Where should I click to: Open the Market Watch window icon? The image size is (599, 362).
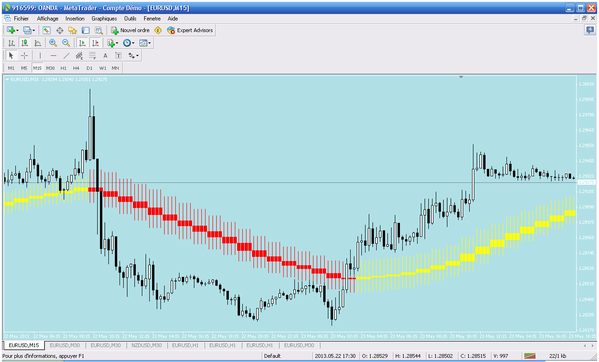click(47, 30)
